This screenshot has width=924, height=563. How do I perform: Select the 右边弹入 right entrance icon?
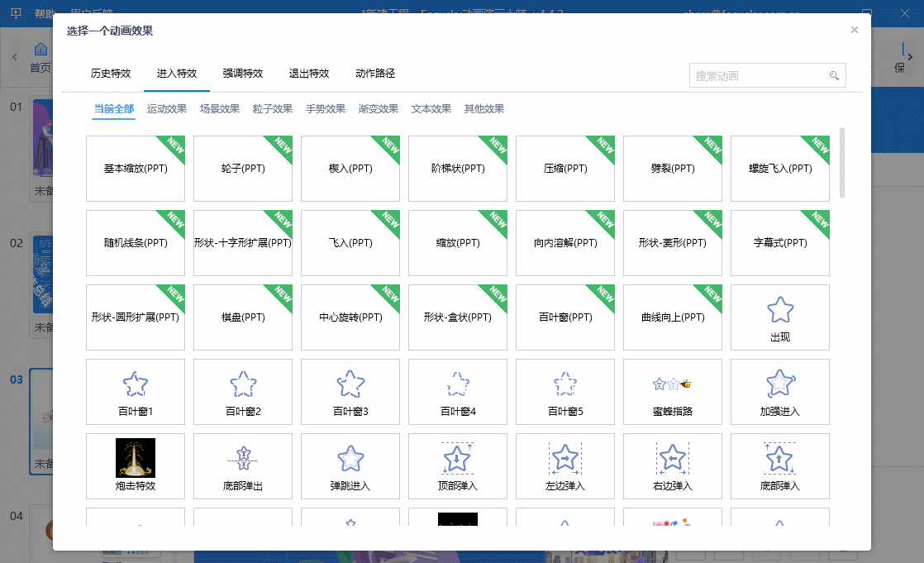(672, 465)
